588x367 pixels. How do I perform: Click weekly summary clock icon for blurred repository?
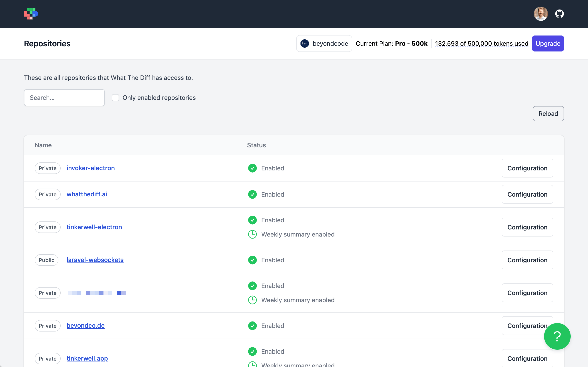coord(252,300)
